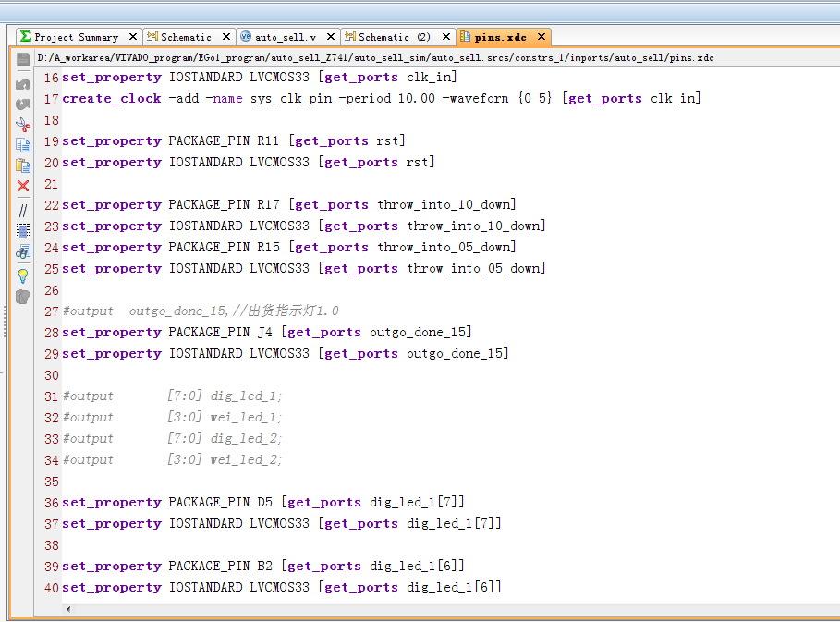
Task: Open Find with the binoculars icon
Action: coord(23,251)
